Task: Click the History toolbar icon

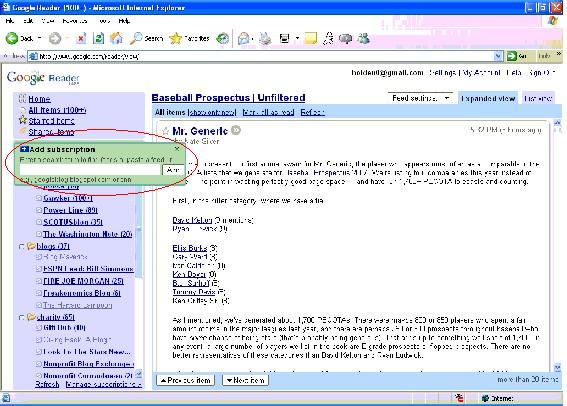Action: click(222, 38)
